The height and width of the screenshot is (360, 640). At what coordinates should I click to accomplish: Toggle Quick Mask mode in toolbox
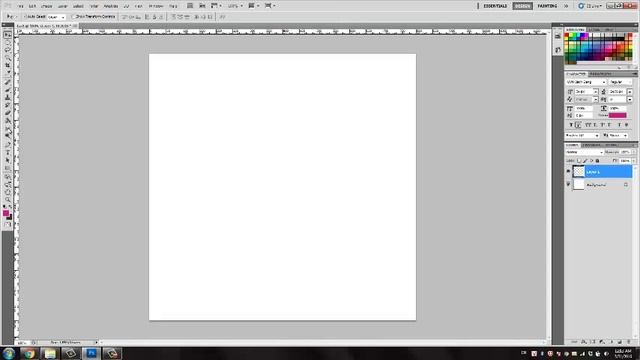coord(7,224)
